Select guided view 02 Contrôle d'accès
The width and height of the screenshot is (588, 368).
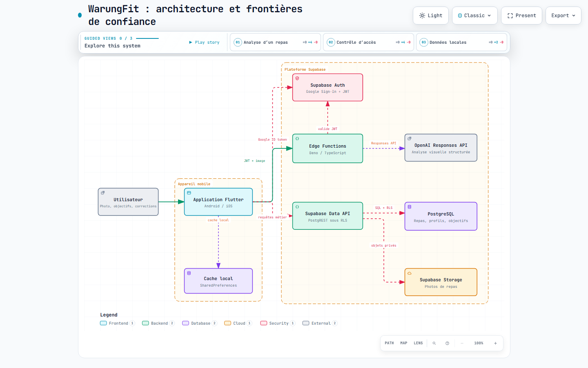tap(368, 42)
